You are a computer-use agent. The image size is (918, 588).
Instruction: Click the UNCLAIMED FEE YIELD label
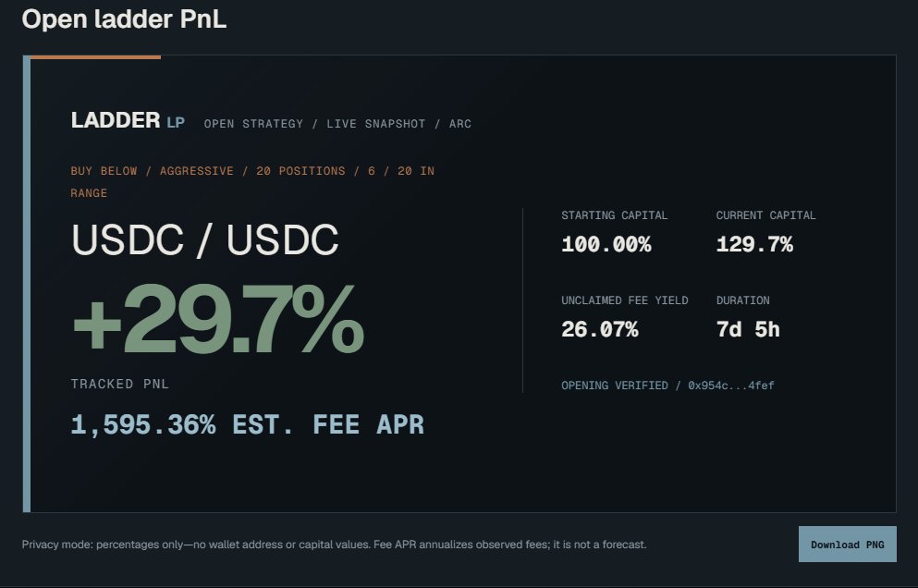pyautogui.click(x=625, y=300)
